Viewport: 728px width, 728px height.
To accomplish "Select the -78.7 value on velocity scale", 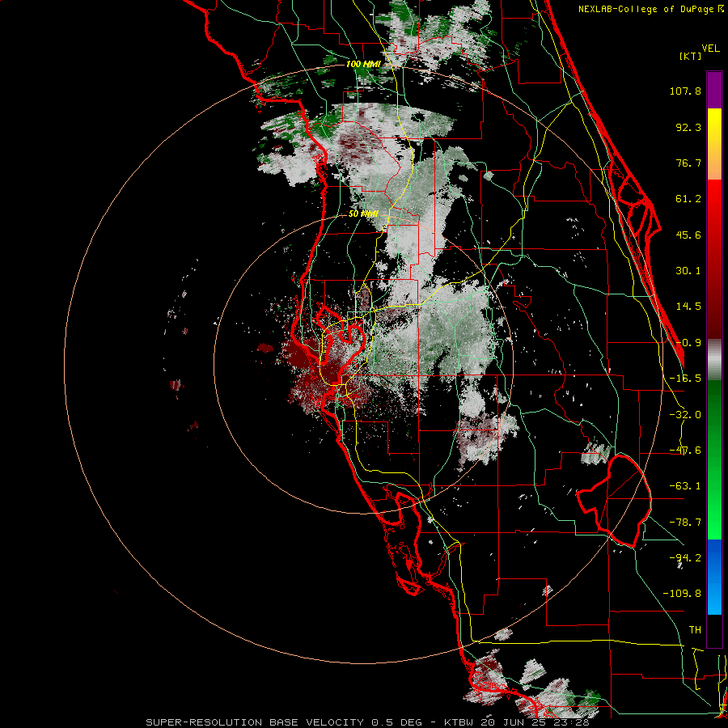I will point(685,523).
